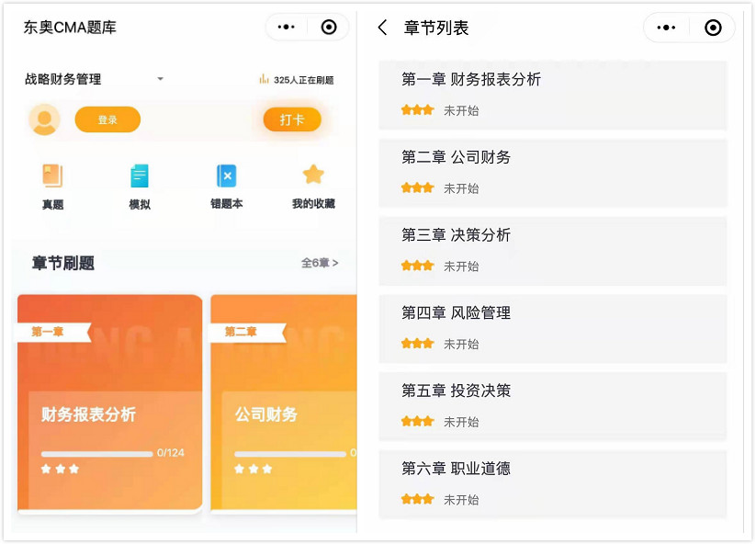Viewport: 756px width, 544px height.
Task: Tap the user avatar profile icon
Action: pyautogui.click(x=44, y=119)
